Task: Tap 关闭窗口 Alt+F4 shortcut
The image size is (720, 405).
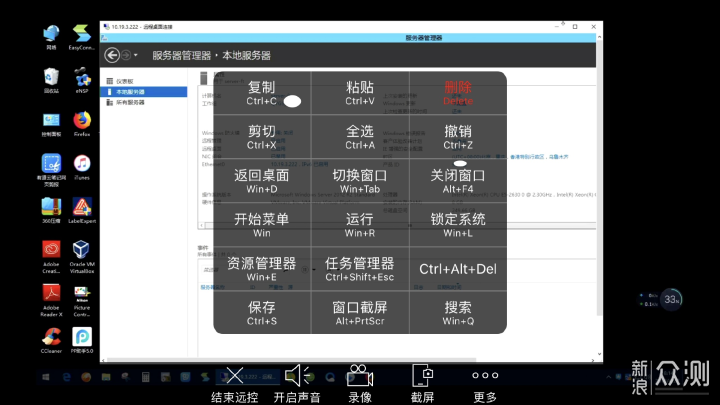Action: tap(458, 181)
